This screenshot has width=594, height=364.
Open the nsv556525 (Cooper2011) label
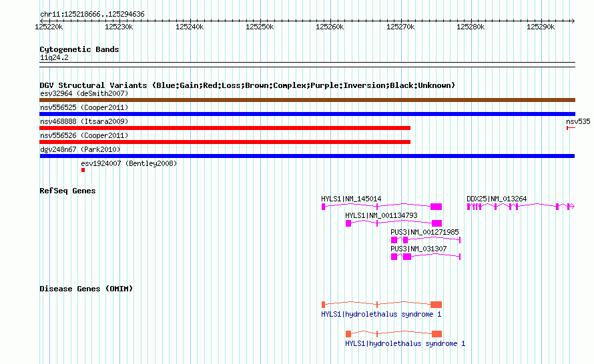pos(84,107)
